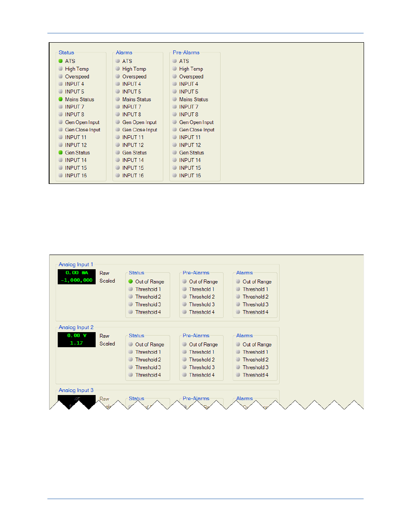The width and height of the screenshot is (411, 532).
Task: Click the INPUT 4 LED under Status
Action: 61,84
